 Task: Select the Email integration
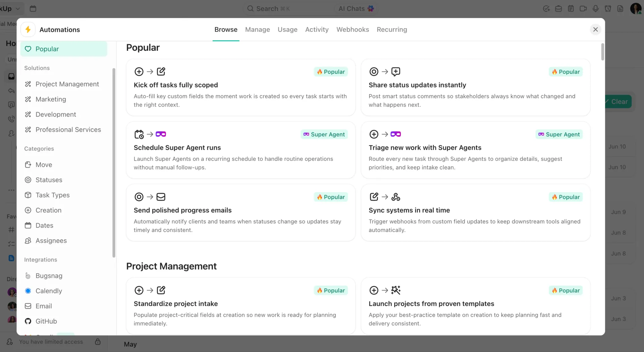pyautogui.click(x=64, y=306)
